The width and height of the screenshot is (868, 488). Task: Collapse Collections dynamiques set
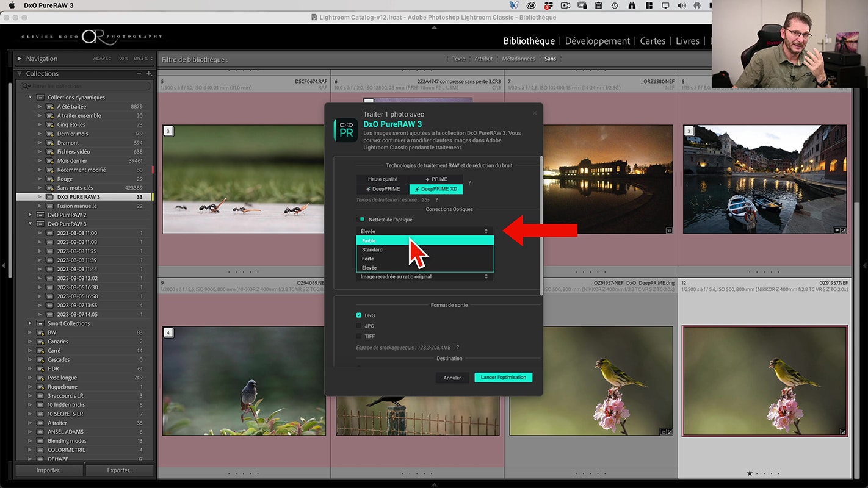tap(30, 98)
